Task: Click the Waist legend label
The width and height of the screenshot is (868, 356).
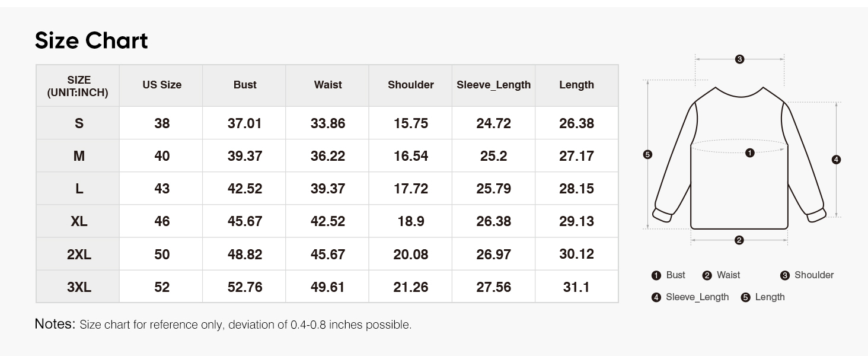Action: pos(728,275)
